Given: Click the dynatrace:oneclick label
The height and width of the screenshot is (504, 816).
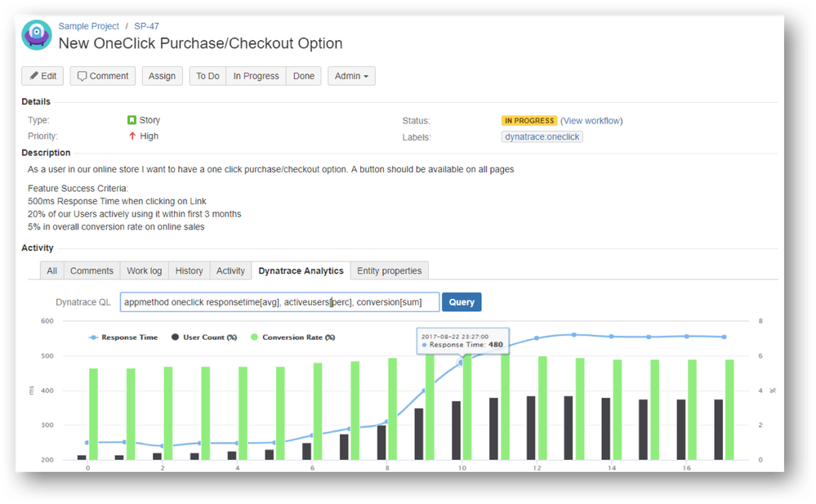Looking at the screenshot, I should (x=542, y=137).
